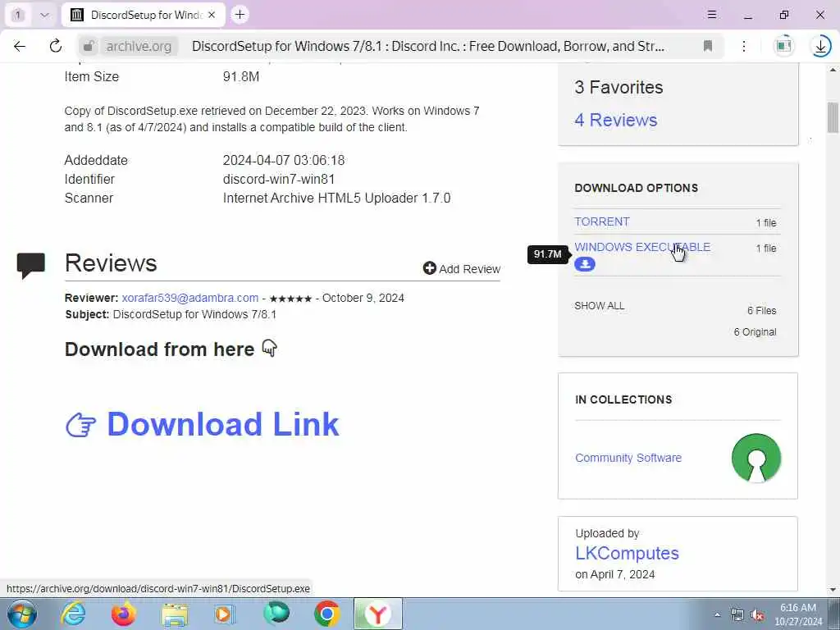Viewport: 840px width, 630px height.
Task: Go back with the browser back arrow
Action: (x=20, y=46)
